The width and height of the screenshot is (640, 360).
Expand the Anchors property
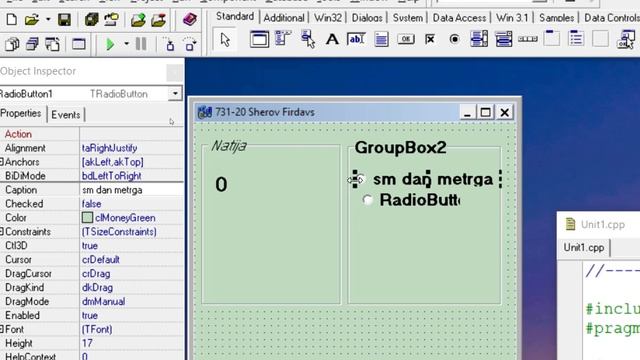(x=2, y=162)
